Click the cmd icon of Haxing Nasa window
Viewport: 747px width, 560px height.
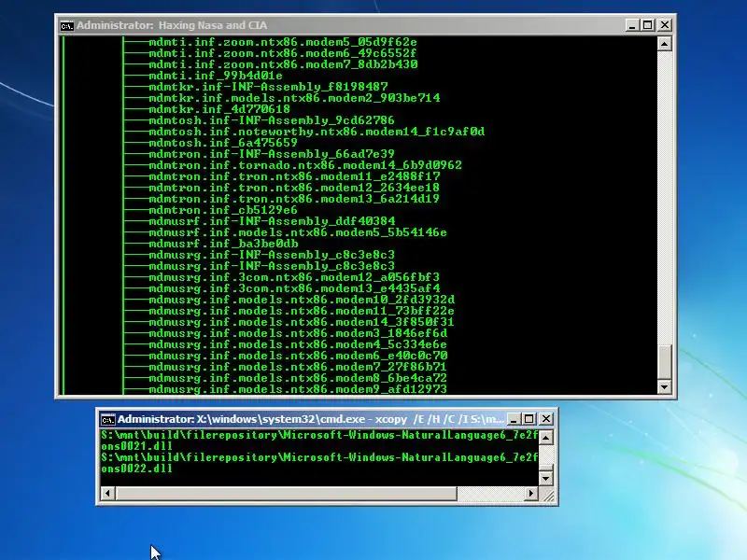pos(66,26)
